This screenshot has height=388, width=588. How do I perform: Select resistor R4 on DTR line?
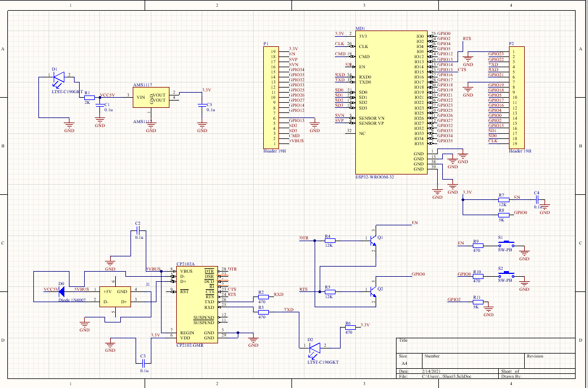pyautogui.click(x=330, y=241)
